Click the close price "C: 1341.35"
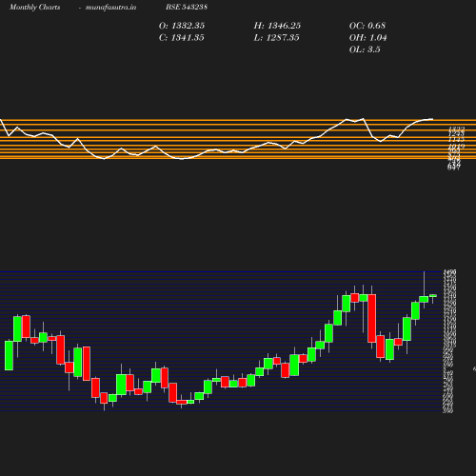The height and width of the screenshot is (476, 476). coord(182,38)
